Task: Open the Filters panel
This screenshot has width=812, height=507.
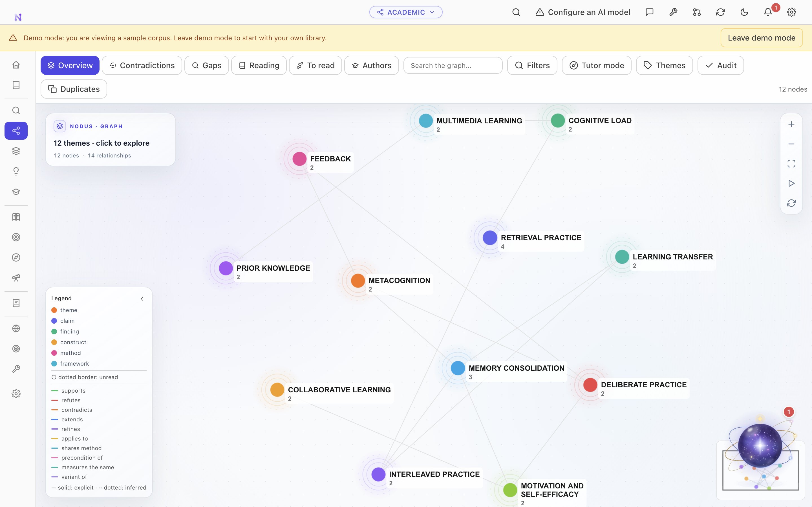Action: [x=532, y=65]
